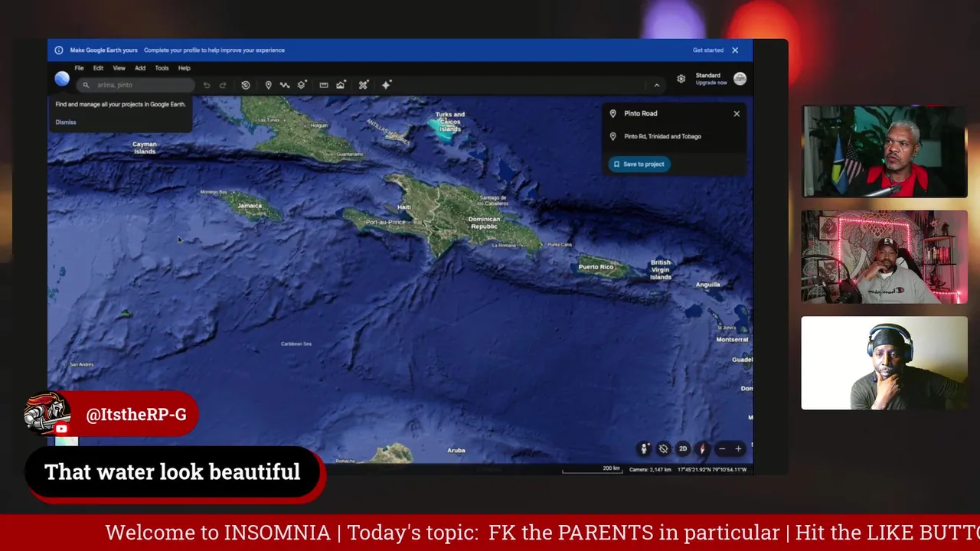Click the sparkle AI assistant icon
Image resolution: width=980 pixels, height=551 pixels.
(x=386, y=85)
